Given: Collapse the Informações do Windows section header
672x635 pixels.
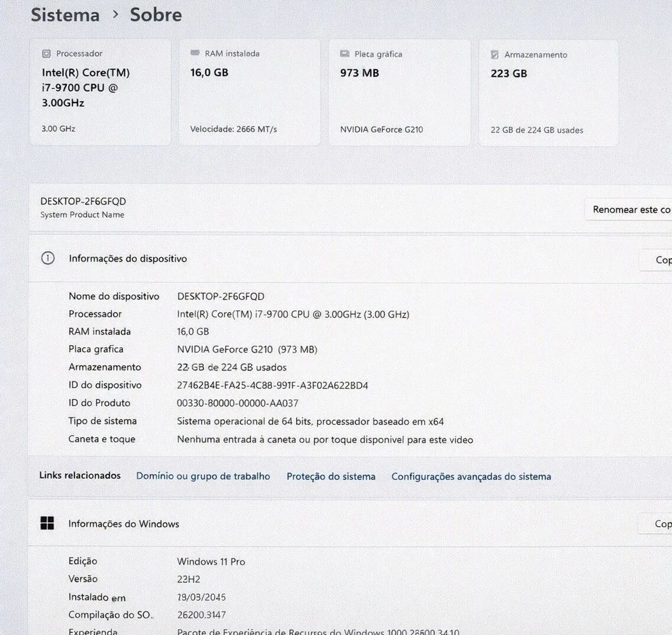Looking at the screenshot, I should click(350, 524).
